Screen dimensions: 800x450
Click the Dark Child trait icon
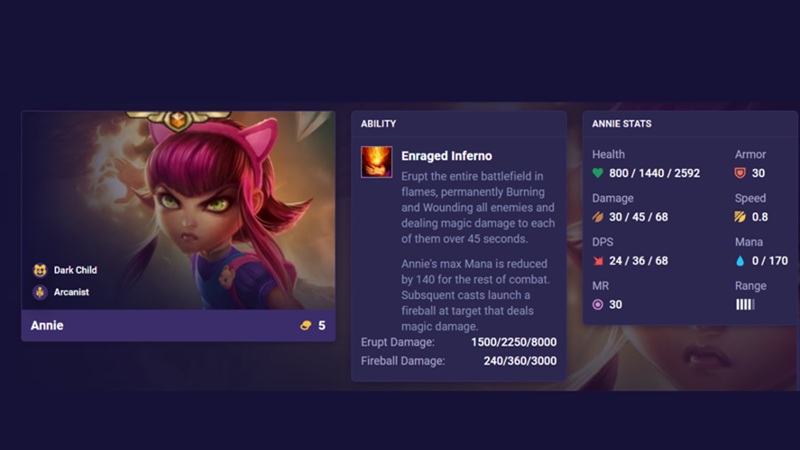40,270
